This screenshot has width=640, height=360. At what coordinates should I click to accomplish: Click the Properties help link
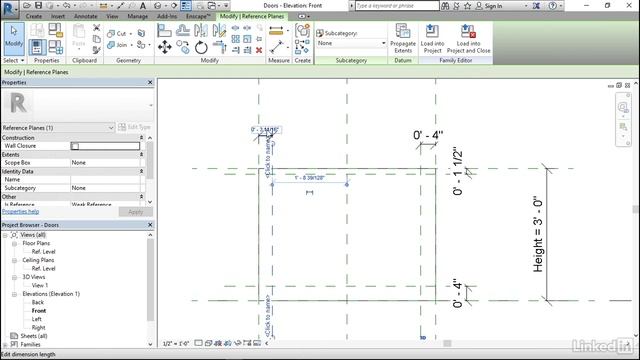20,211
